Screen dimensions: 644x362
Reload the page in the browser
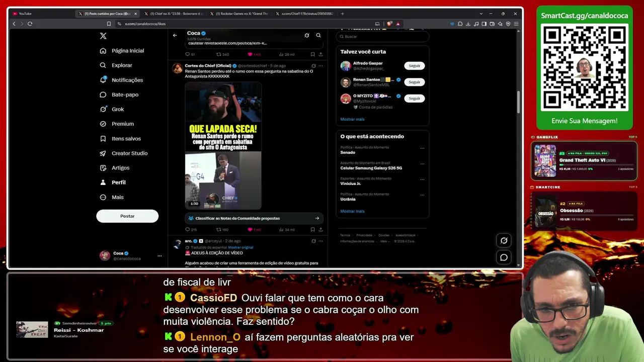pos(30,24)
